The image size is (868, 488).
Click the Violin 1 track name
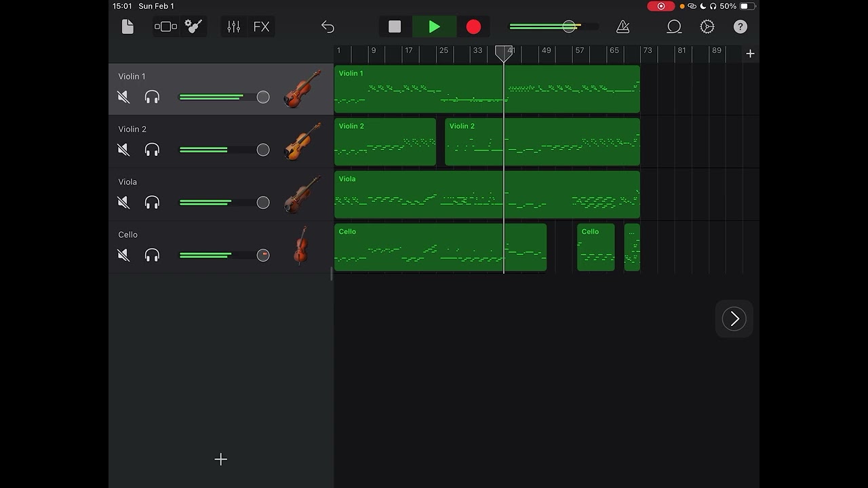[132, 77]
